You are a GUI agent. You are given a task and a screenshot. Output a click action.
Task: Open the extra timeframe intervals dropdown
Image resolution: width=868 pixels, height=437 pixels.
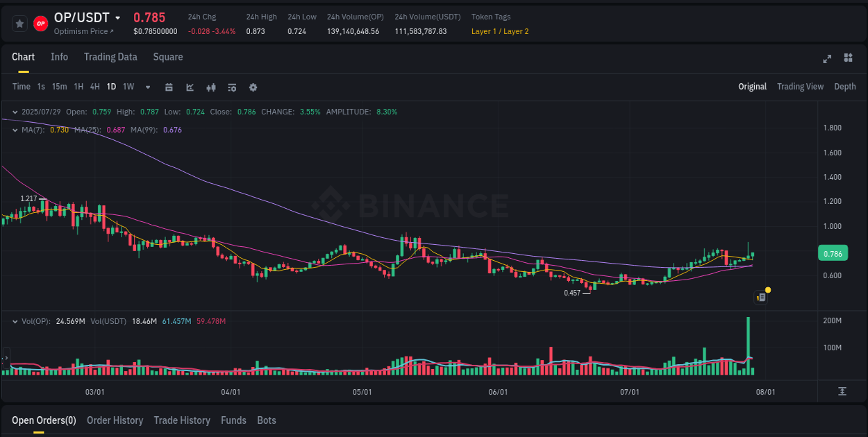pos(147,87)
